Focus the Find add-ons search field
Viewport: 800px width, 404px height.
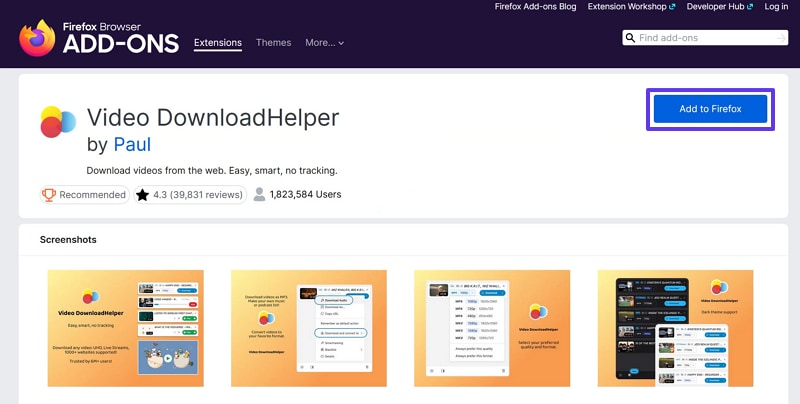[x=705, y=38]
